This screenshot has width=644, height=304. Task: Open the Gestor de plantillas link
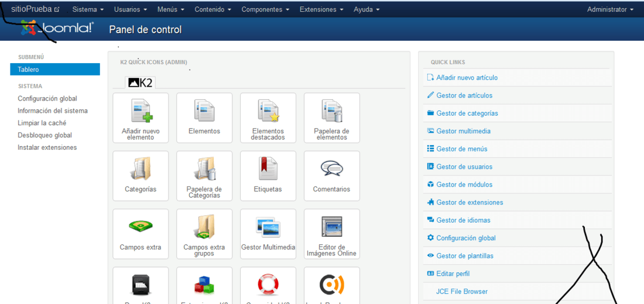click(464, 255)
